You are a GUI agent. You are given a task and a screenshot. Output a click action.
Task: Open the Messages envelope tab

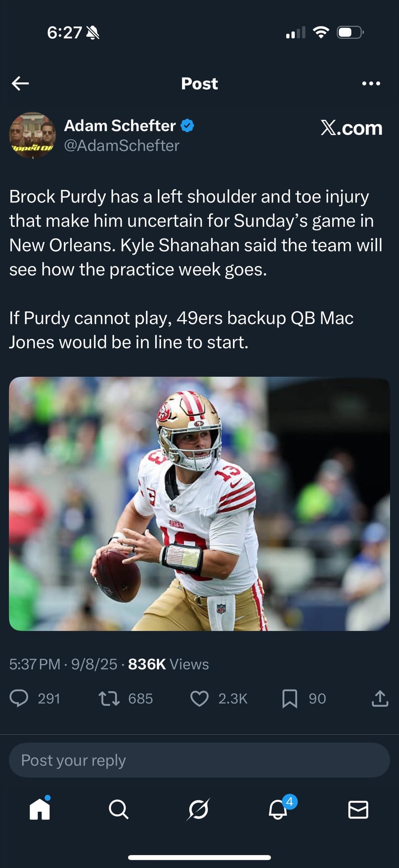pyautogui.click(x=358, y=810)
